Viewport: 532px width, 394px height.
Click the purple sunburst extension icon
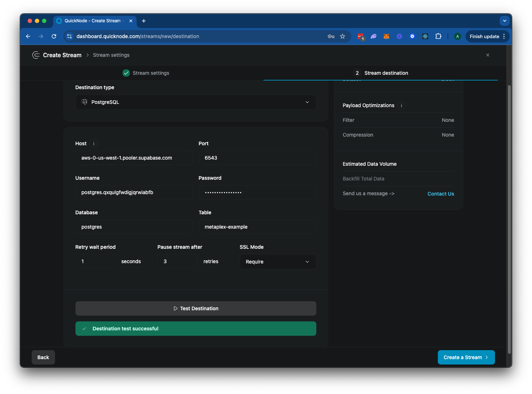tap(399, 36)
